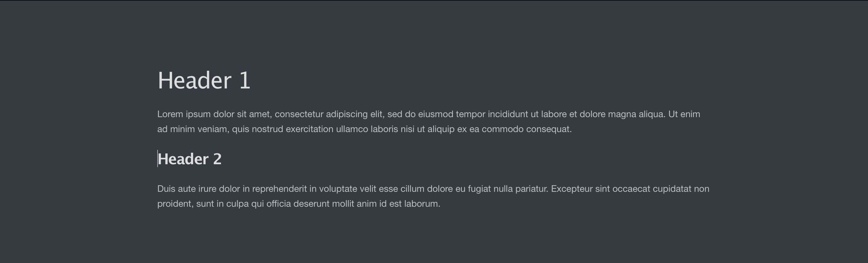Place cursor on the word "ullamco"
The height and width of the screenshot is (263, 868).
pyautogui.click(x=352, y=129)
